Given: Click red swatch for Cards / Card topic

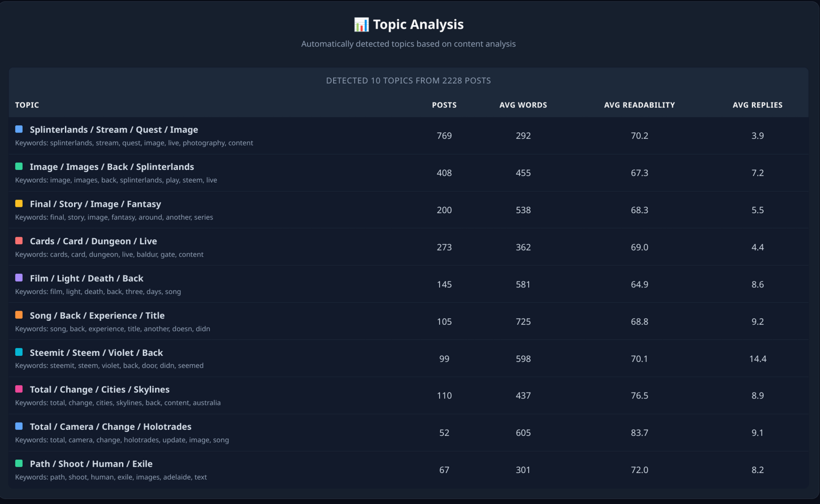Looking at the screenshot, I should click(x=19, y=241).
